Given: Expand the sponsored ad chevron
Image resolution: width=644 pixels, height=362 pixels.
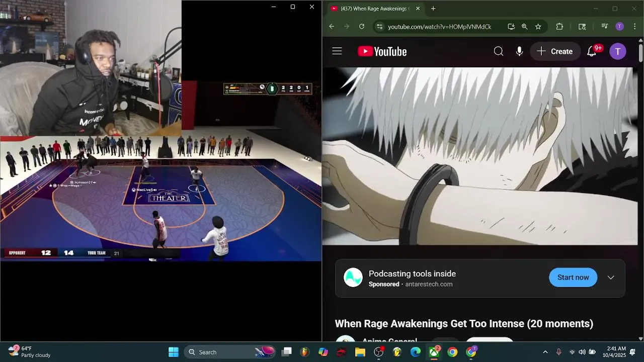Looking at the screenshot, I should (x=611, y=278).
